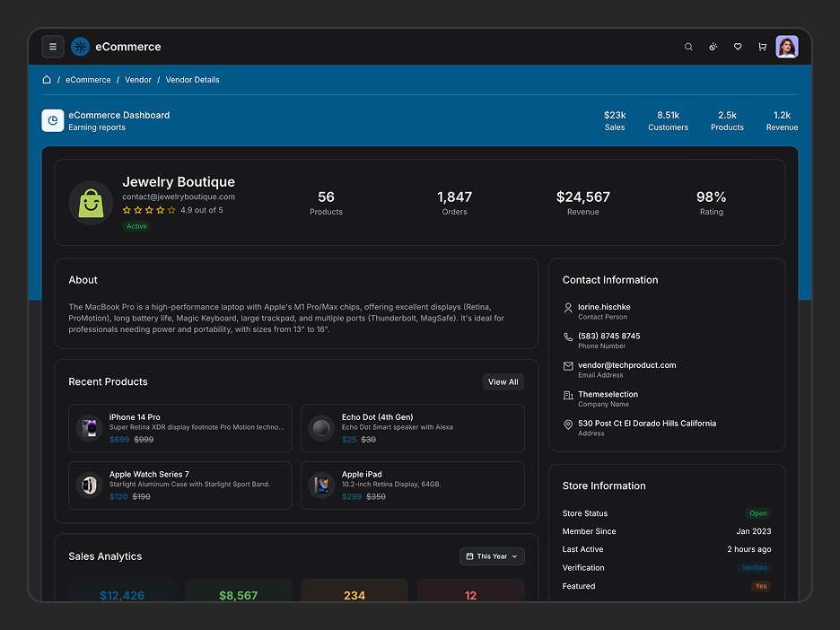This screenshot has height=630, width=840.
Task: Click the Themeselection company name
Action: point(608,394)
